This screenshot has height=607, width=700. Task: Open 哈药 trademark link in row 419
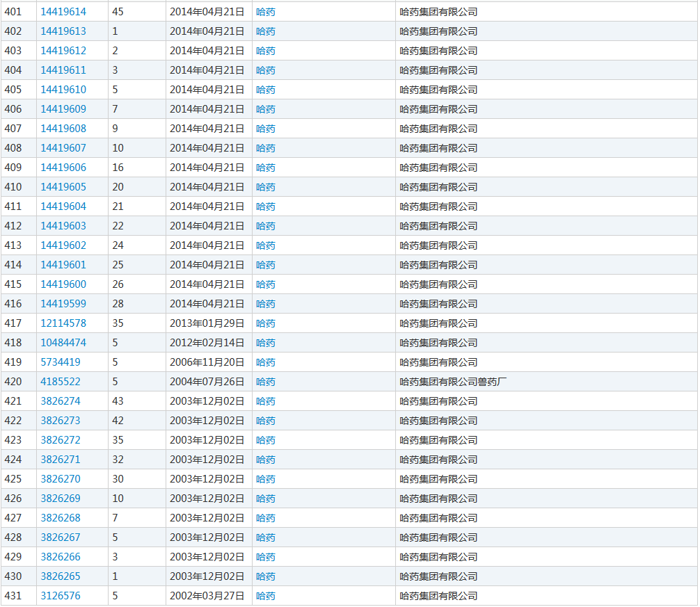[266, 362]
